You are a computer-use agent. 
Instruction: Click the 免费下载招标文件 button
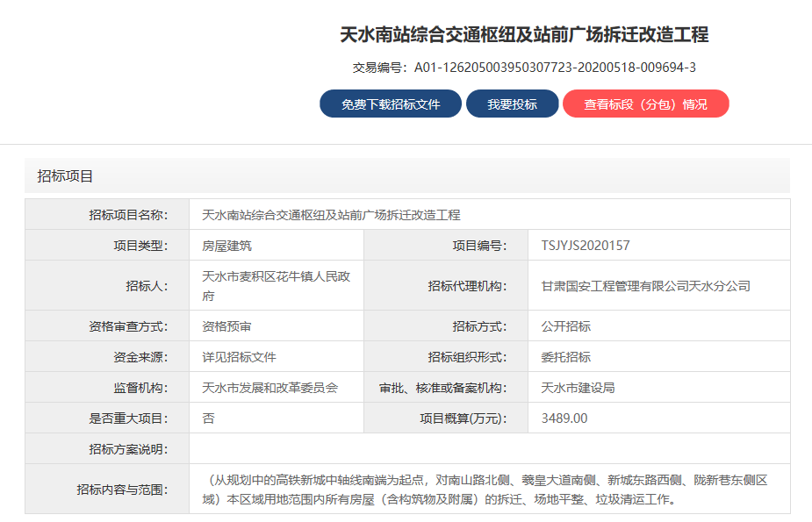(391, 104)
